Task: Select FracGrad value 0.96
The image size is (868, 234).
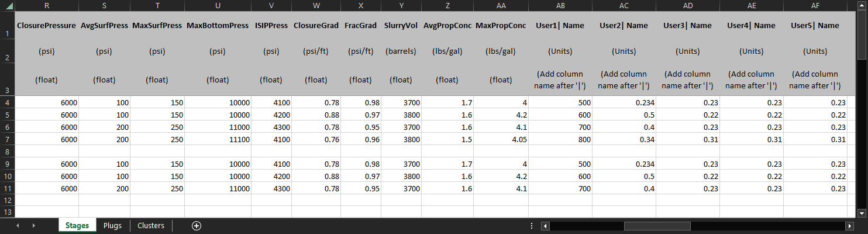Action: (x=361, y=139)
